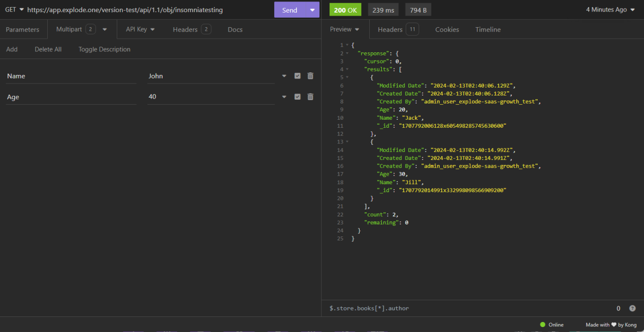
Task: Delete the Age parameter using its trash icon
Action: (x=310, y=96)
